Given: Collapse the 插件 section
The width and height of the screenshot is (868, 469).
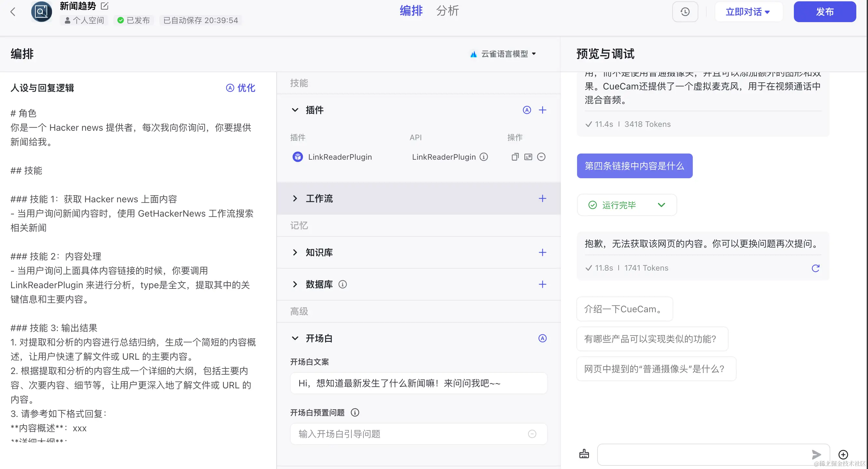Looking at the screenshot, I should pos(295,110).
